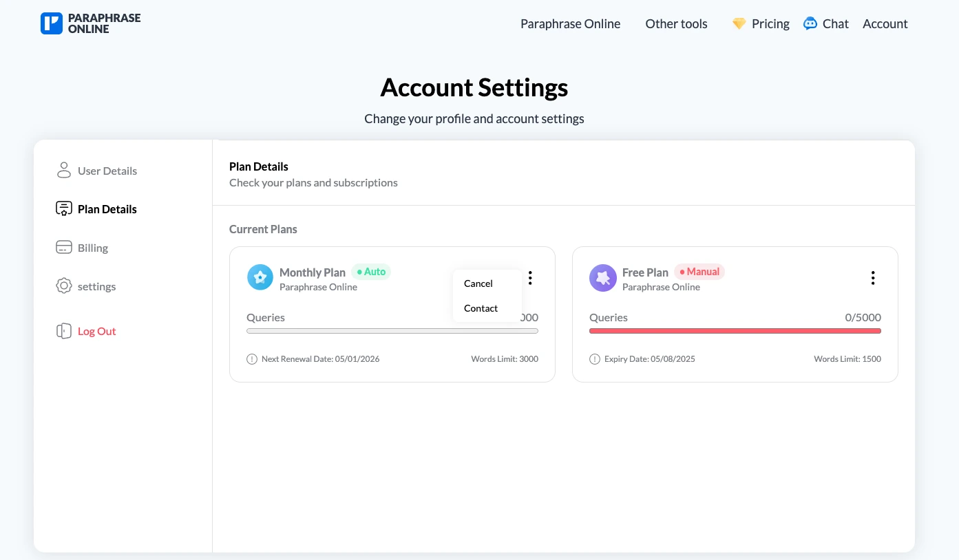Click the green Auto badge

[x=371, y=272]
